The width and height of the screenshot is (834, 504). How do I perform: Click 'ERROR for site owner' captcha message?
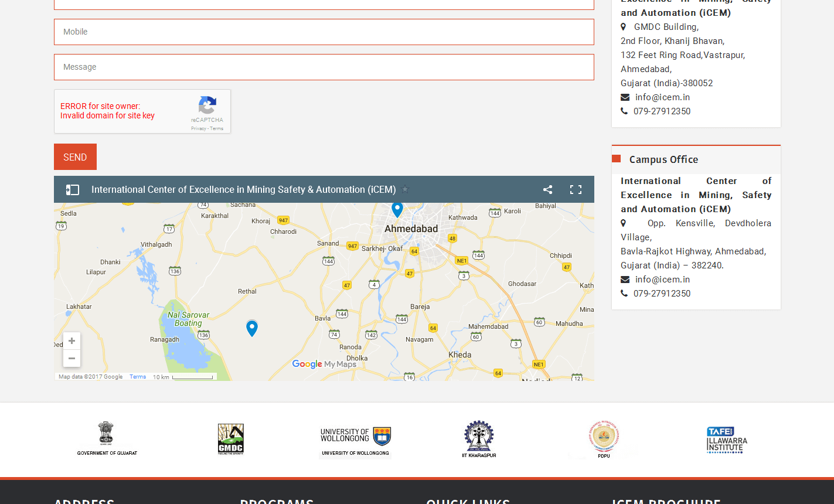pyautogui.click(x=100, y=106)
